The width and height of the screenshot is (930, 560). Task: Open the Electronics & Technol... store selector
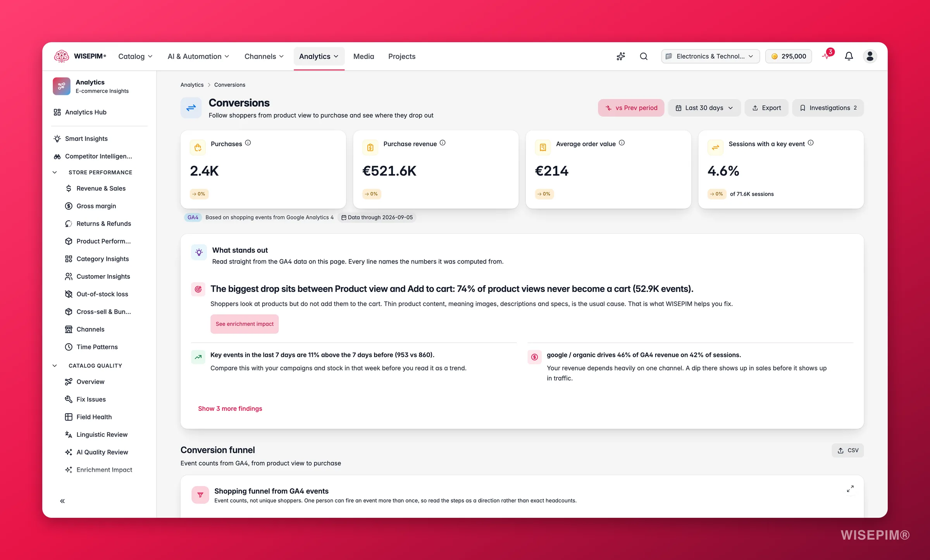pyautogui.click(x=710, y=56)
